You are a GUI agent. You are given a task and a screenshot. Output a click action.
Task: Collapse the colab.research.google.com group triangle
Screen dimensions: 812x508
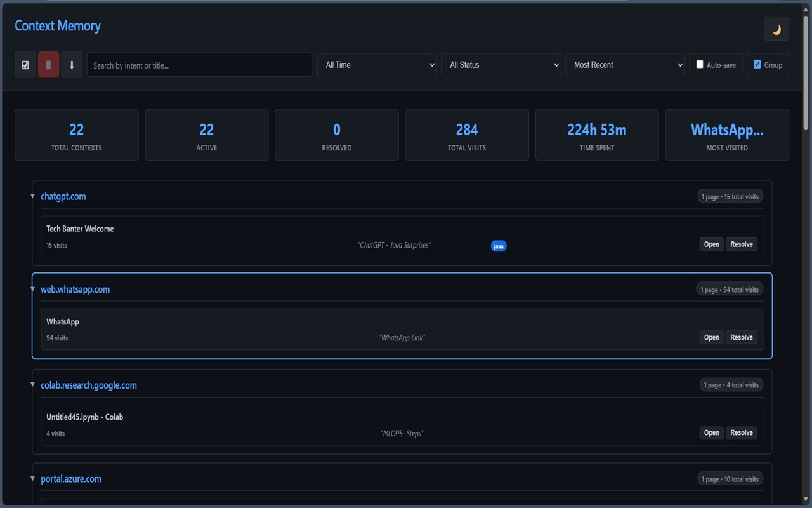33,385
